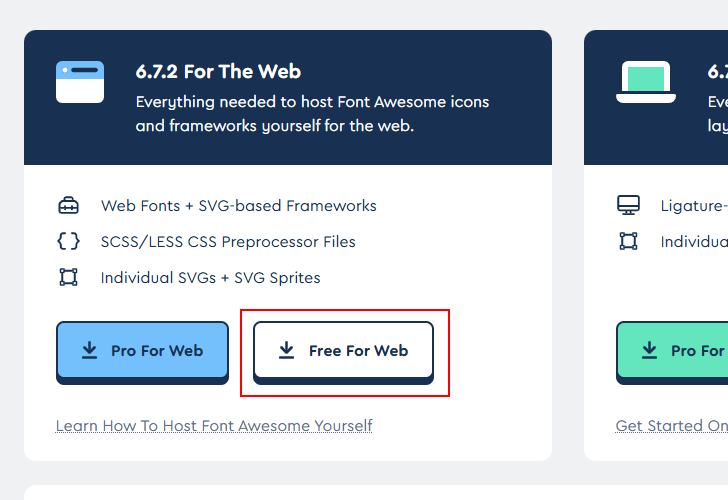Download the Pro For Web package
The image size is (728, 500).
pos(142,351)
